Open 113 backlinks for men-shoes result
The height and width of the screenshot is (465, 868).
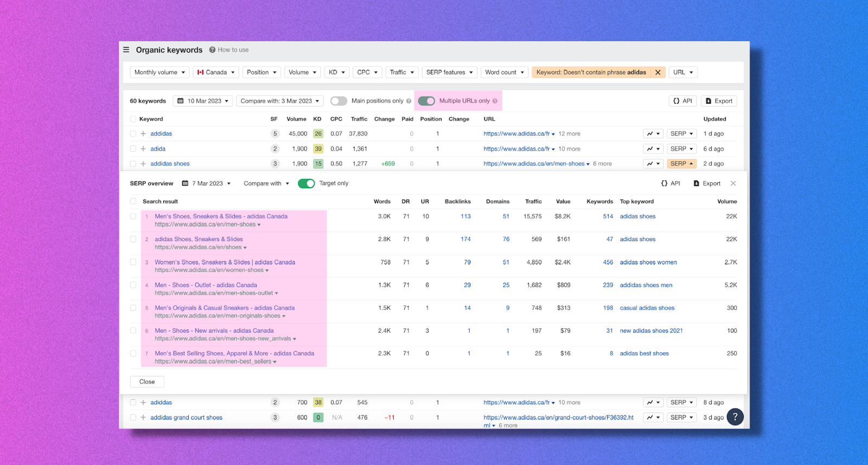pyautogui.click(x=465, y=216)
